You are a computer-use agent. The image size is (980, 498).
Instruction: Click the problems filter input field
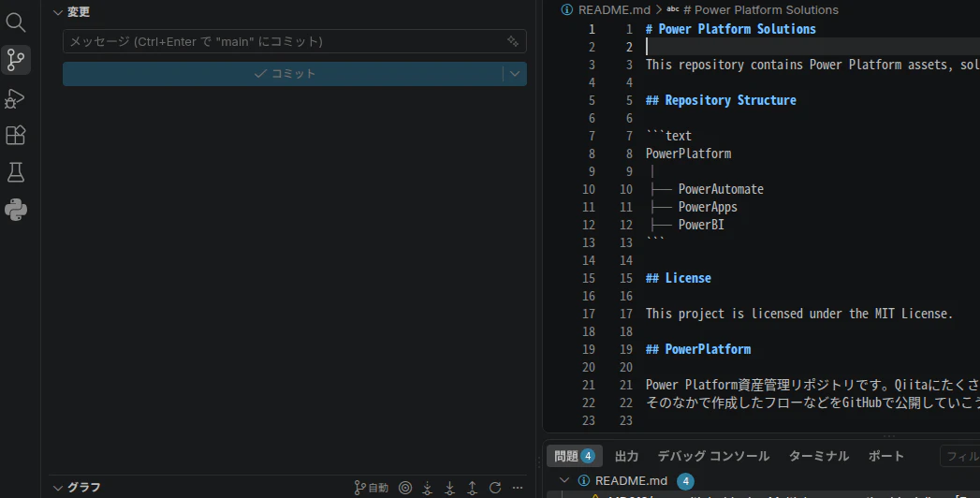960,456
